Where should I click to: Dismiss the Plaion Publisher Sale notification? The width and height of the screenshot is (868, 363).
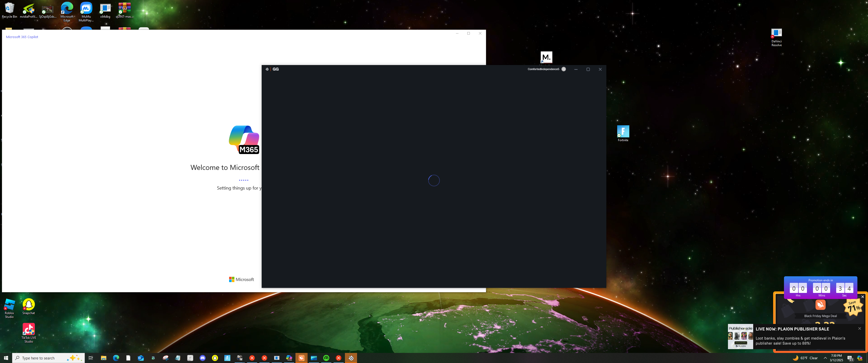860,329
